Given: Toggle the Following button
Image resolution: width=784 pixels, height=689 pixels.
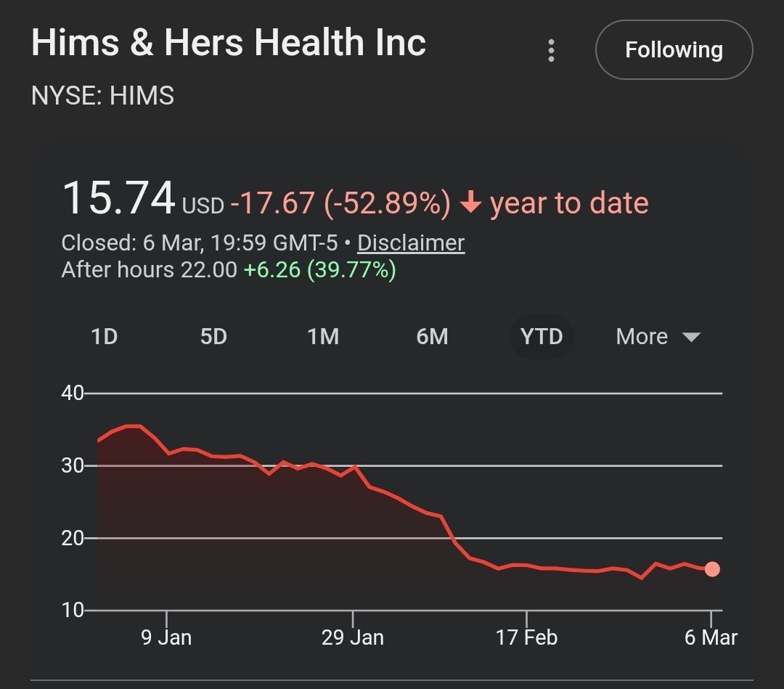Looking at the screenshot, I should (674, 49).
